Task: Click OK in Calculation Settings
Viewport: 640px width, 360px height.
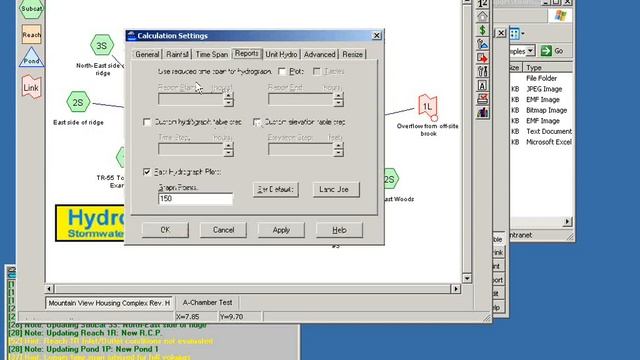Action: (165, 230)
